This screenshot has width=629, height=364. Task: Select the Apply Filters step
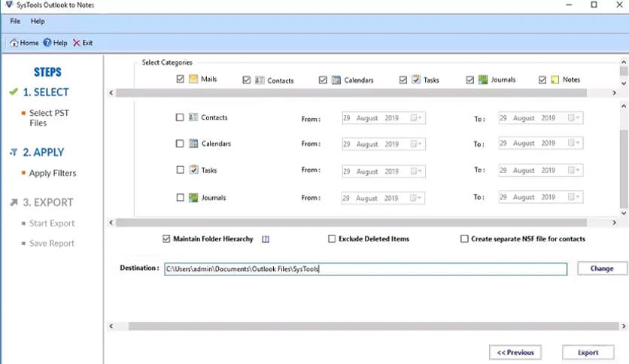(53, 173)
